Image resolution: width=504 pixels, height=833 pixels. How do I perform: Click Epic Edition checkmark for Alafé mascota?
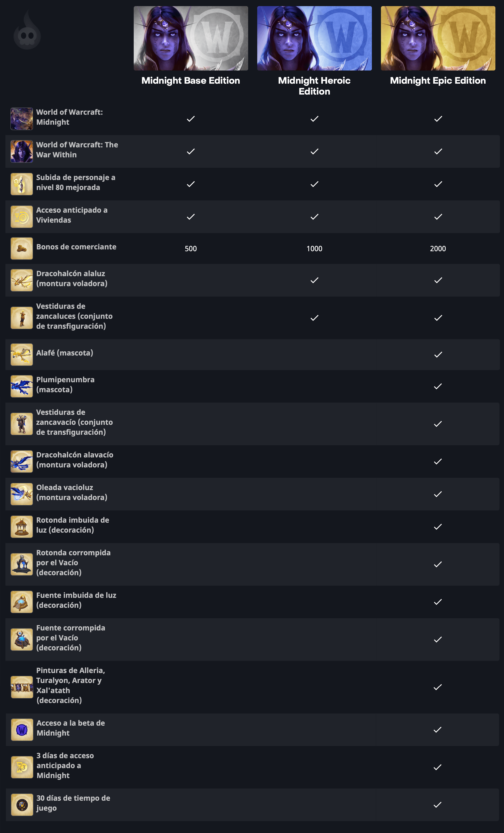438,355
